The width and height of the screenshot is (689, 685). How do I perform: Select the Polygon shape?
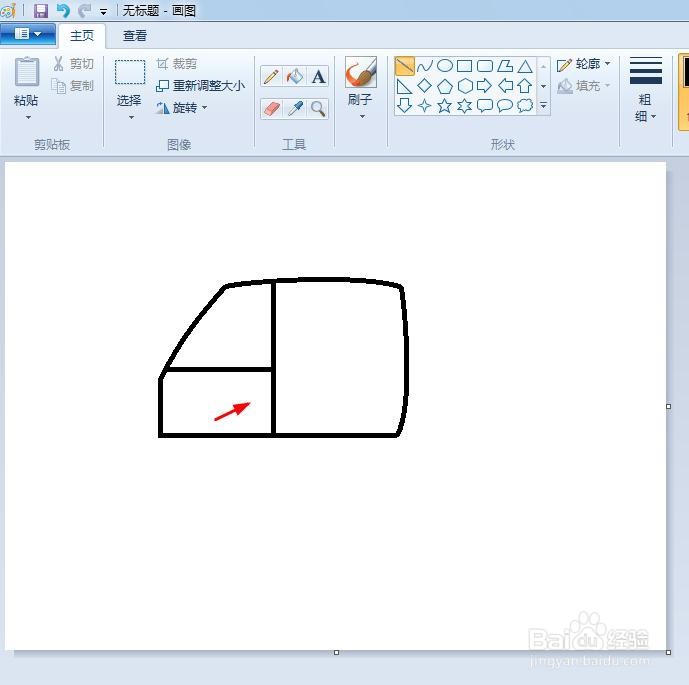click(505, 66)
